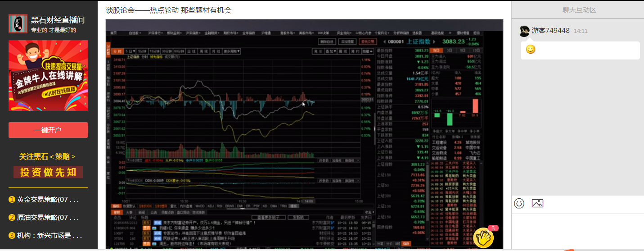Click the 查看更多帖子 button

[269, 217]
